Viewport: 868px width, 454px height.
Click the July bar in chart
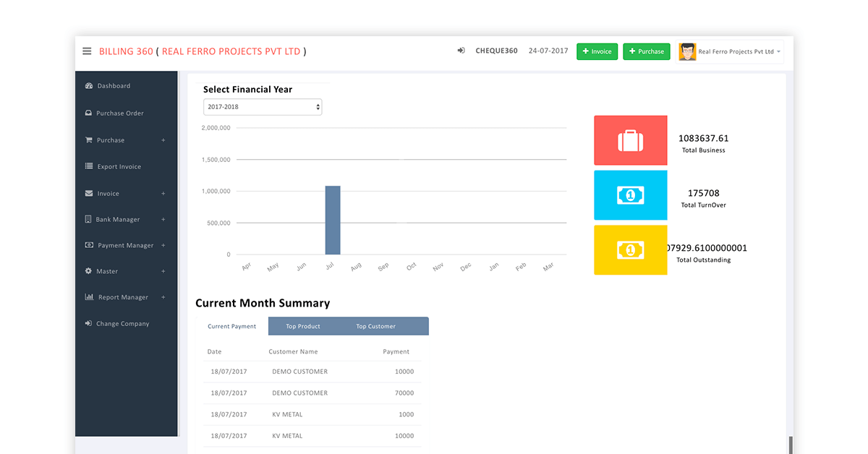coord(333,220)
